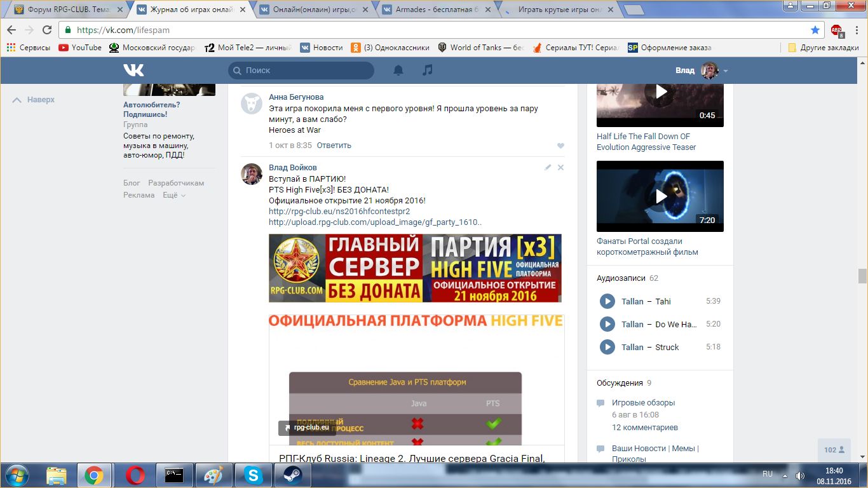Open the rpg-club.eu/ns2016hfcontestpr2 link
This screenshot has height=488, width=868.
tap(339, 212)
